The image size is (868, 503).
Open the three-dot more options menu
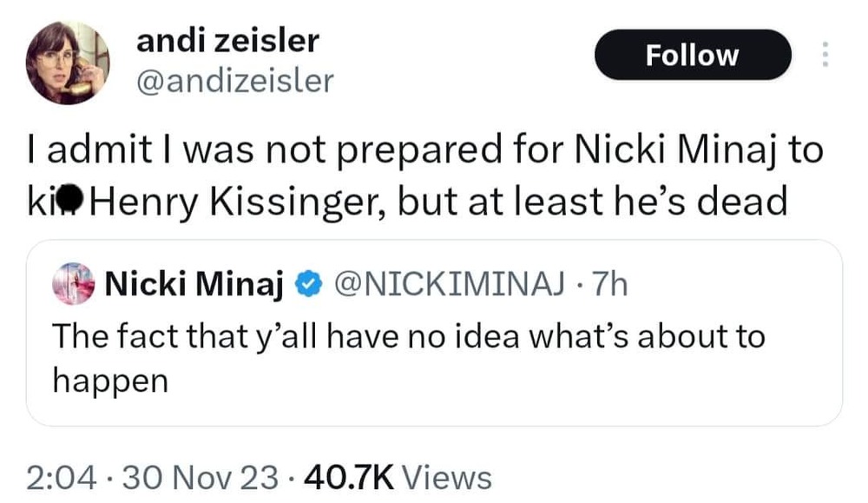pos(824,55)
